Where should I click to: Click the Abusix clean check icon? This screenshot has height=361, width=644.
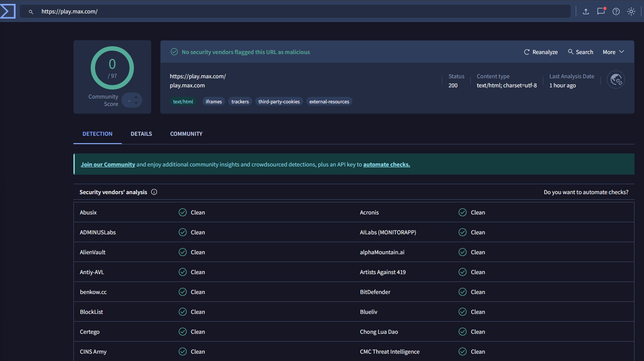[x=183, y=212]
